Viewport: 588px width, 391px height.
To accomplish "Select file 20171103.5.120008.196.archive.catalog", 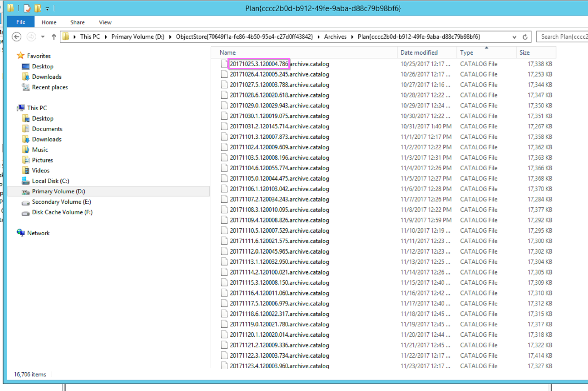I will point(279,158).
